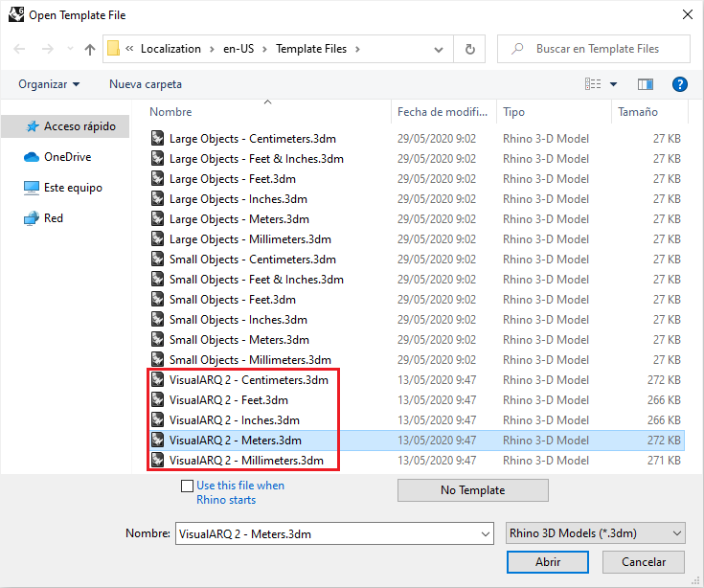The image size is (704, 588).
Task: Sort by Tamaño column header
Action: coord(638,112)
